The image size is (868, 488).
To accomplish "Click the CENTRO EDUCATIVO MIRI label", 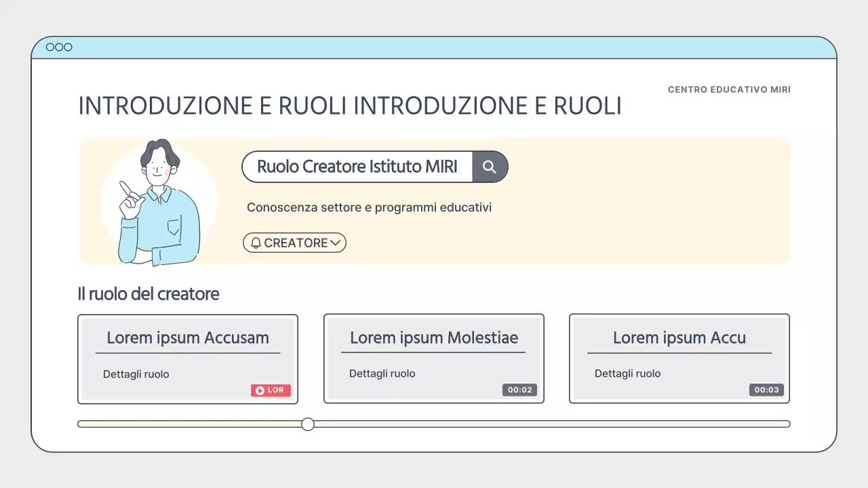I will coord(729,89).
